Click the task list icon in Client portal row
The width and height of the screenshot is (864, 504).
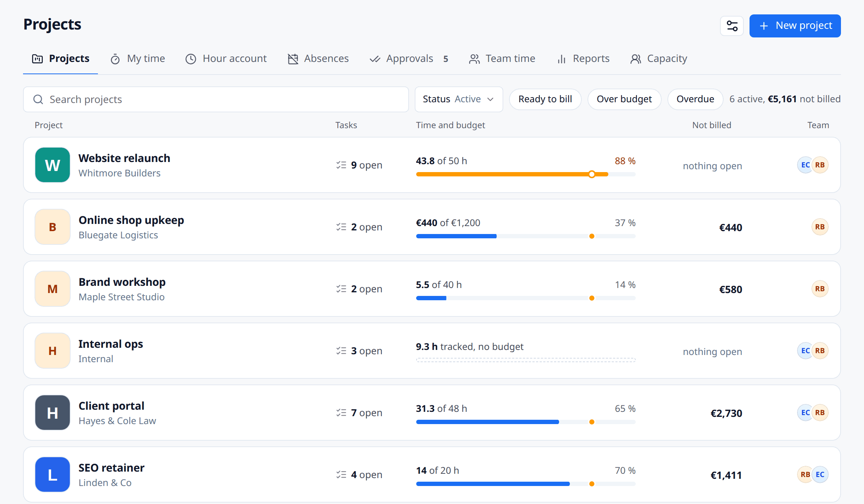341,413
